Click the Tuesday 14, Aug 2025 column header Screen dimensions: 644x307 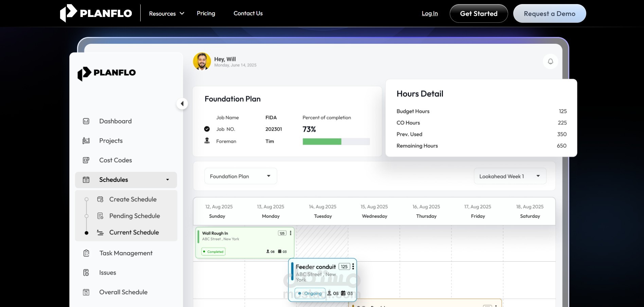[323, 211]
